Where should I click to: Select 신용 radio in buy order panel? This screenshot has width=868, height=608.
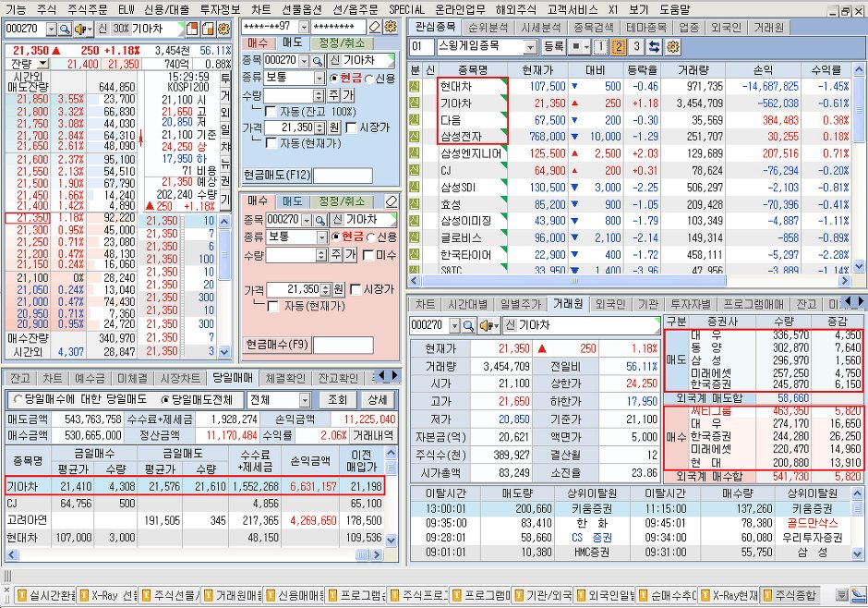pyautogui.click(x=371, y=237)
